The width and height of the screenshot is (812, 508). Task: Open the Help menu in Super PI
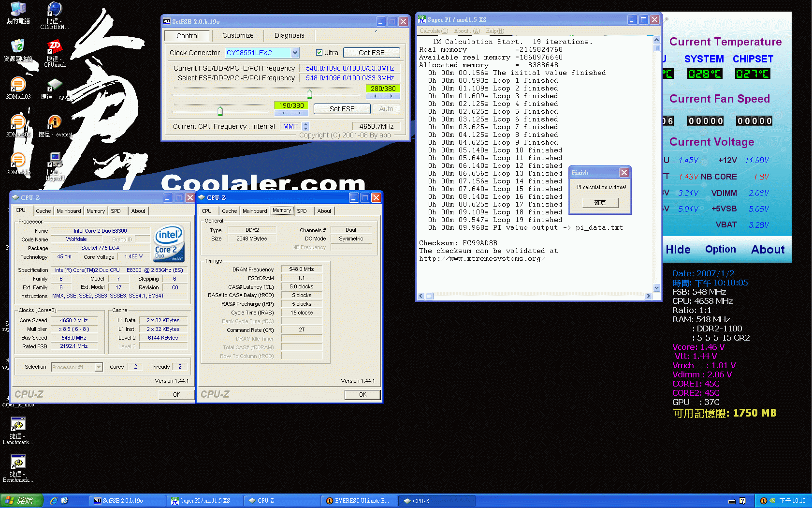coord(495,31)
